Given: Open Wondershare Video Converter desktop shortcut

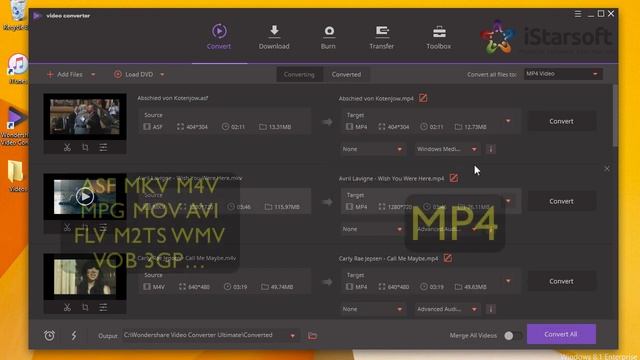Looking at the screenshot, I should 16,125.
